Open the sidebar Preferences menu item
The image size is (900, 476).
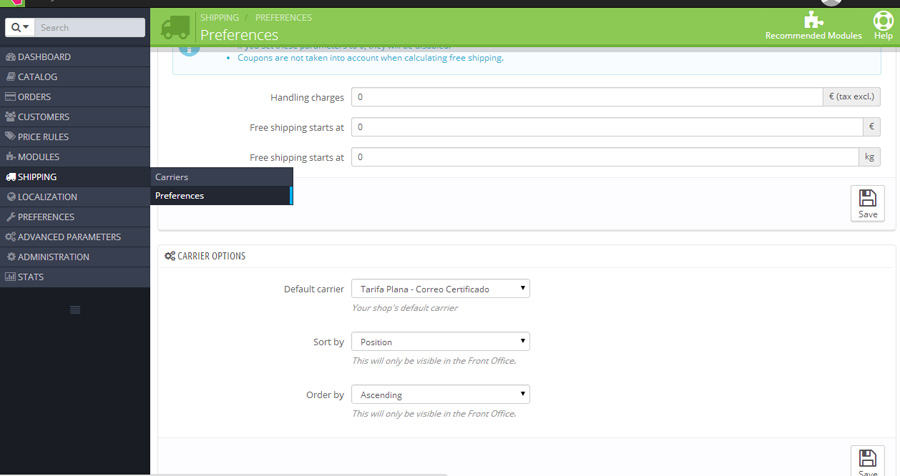tap(75, 217)
